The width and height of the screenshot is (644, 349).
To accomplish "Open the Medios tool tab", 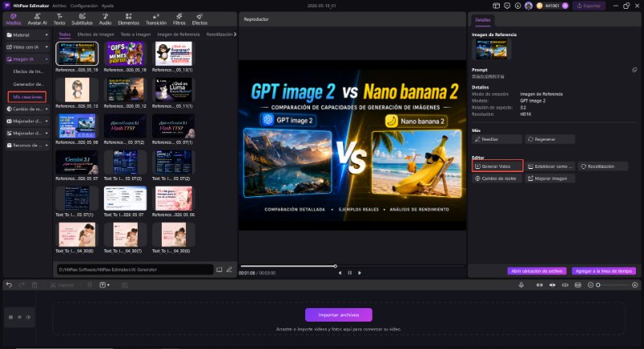I will 13,19.
